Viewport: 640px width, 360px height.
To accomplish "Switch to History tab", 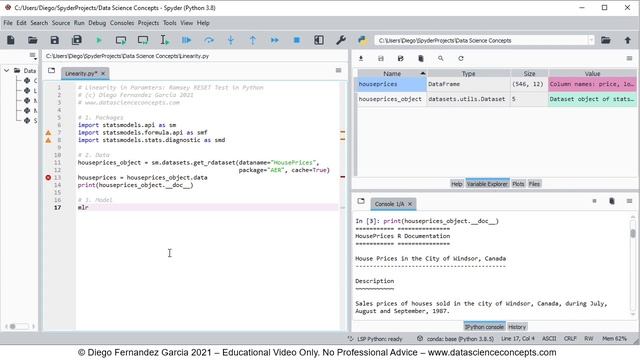I will coord(517,327).
